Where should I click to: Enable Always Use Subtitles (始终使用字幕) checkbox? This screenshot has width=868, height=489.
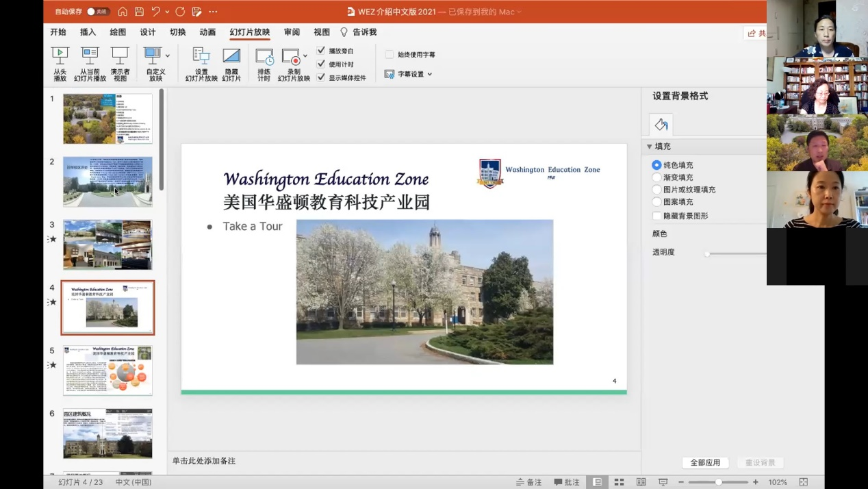coord(390,55)
